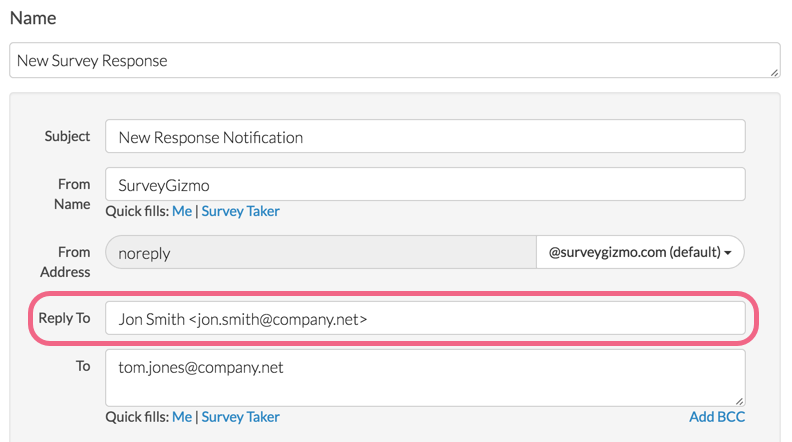Click the Me quick fill under To field
Screen dimensions: 792x442
[182, 417]
